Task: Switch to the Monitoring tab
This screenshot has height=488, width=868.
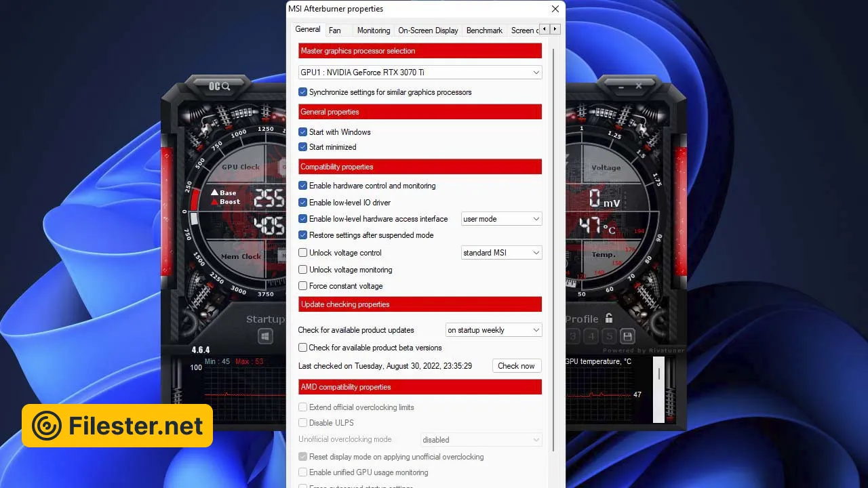Action: pyautogui.click(x=373, y=30)
